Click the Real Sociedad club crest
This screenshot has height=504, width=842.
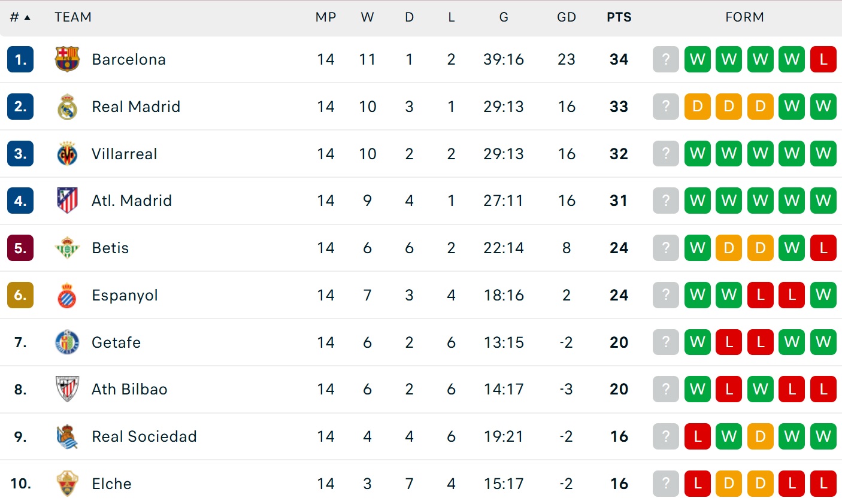click(x=67, y=436)
